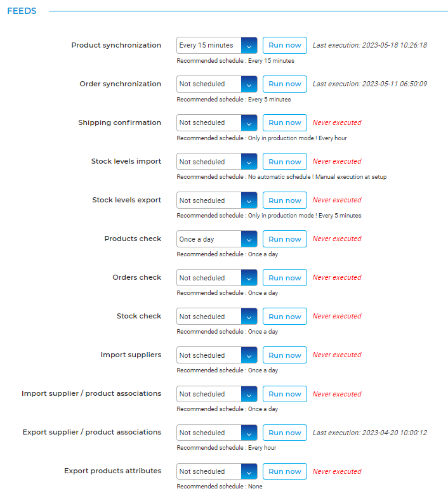Expand the Order synchronization schedule dropdown
This screenshot has height=491, width=448.
point(216,84)
